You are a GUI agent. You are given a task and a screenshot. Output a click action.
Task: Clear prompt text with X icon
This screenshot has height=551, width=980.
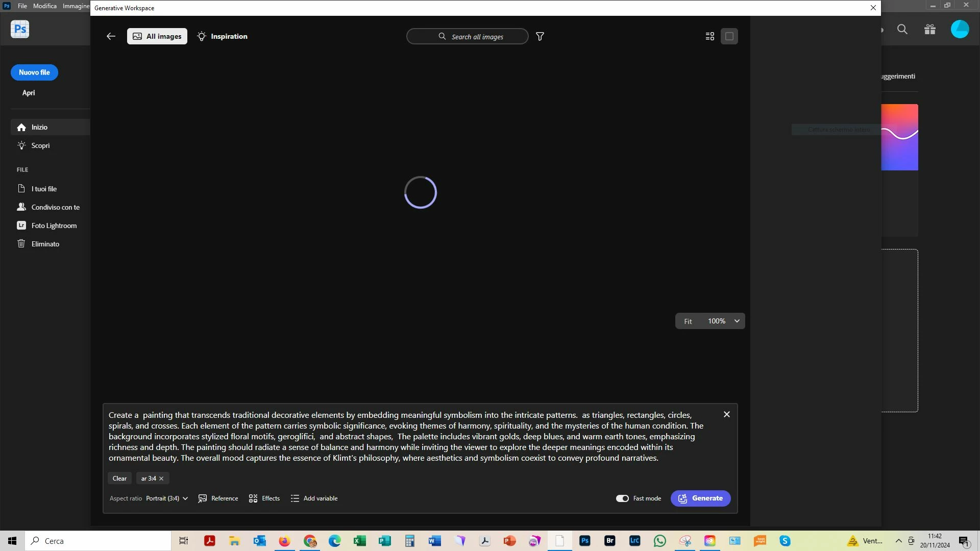[x=727, y=415]
